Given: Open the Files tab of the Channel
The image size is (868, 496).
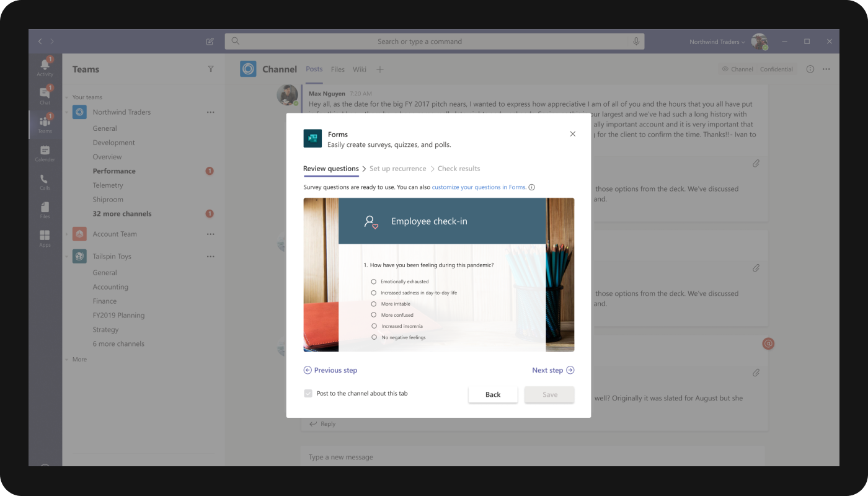Looking at the screenshot, I should [x=338, y=69].
